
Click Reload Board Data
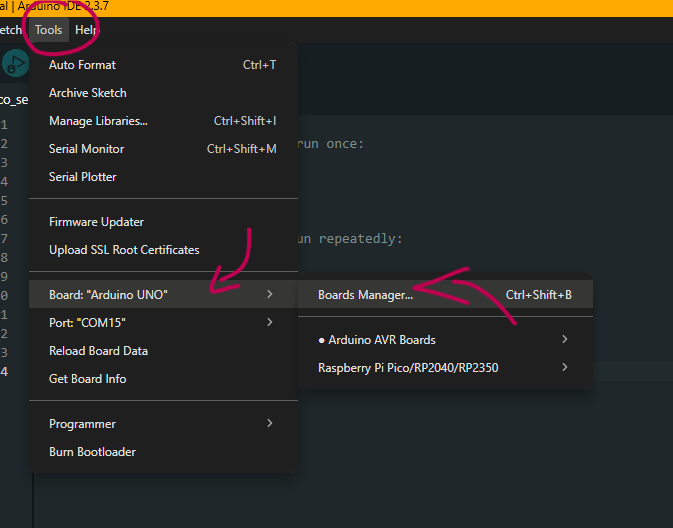(x=98, y=351)
